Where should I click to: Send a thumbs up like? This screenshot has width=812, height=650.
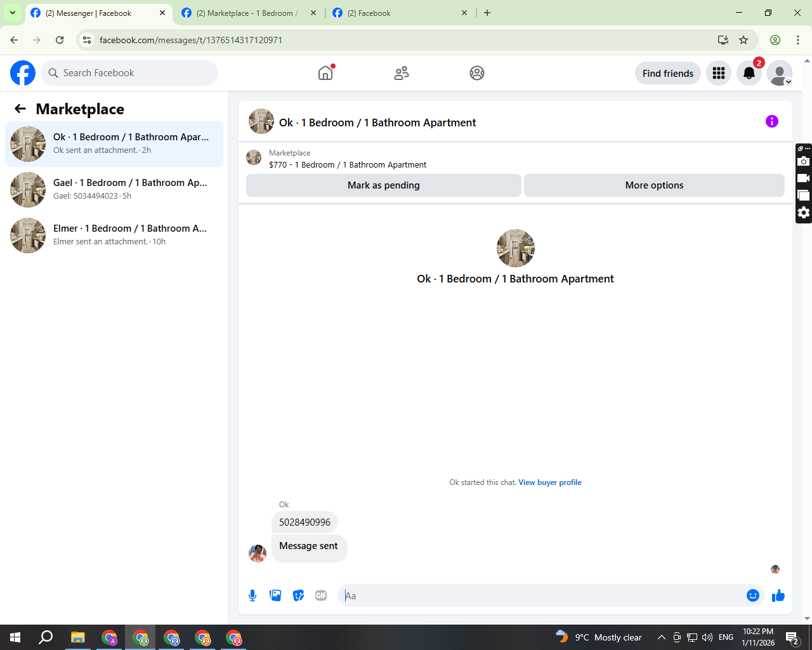[778, 595]
